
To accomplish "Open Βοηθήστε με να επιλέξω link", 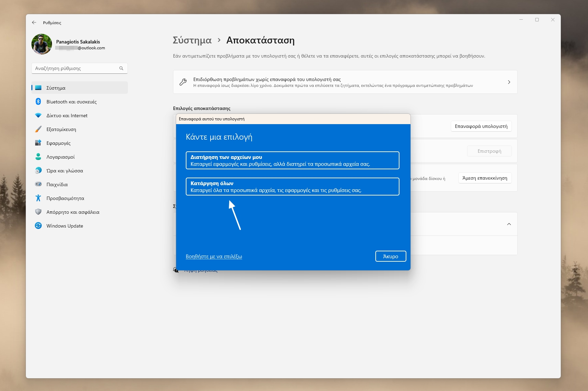I will [214, 257].
